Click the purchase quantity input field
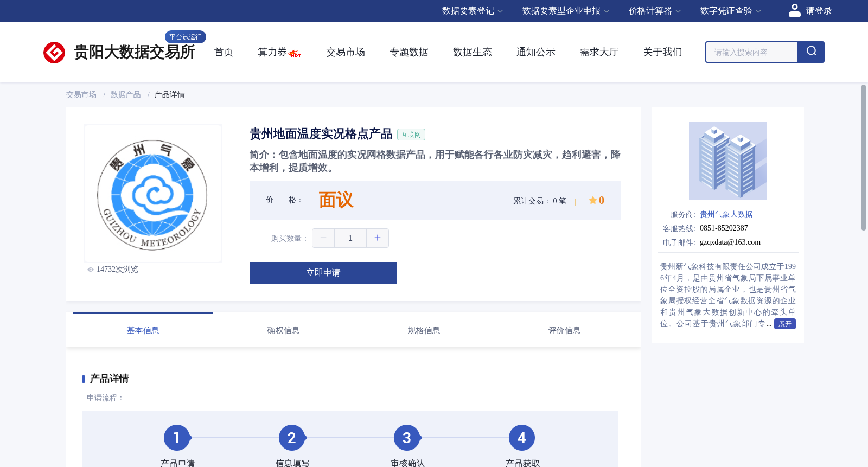The height and width of the screenshot is (467, 868). pos(350,238)
